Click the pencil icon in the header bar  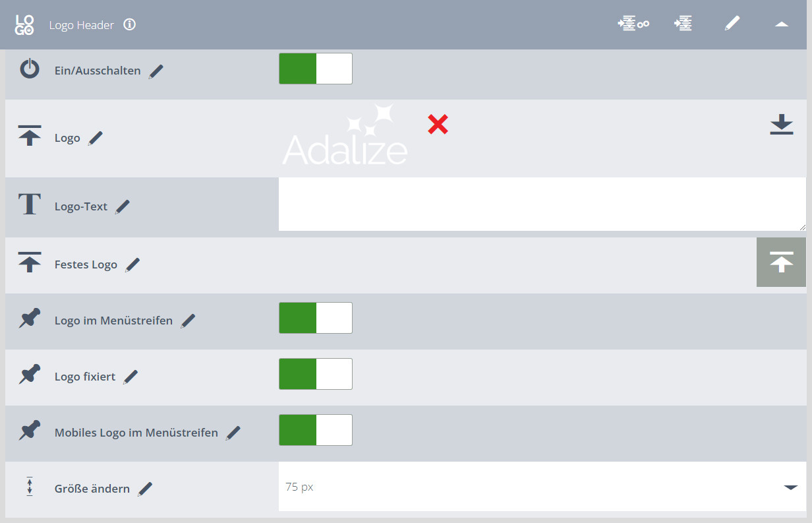[x=732, y=24]
